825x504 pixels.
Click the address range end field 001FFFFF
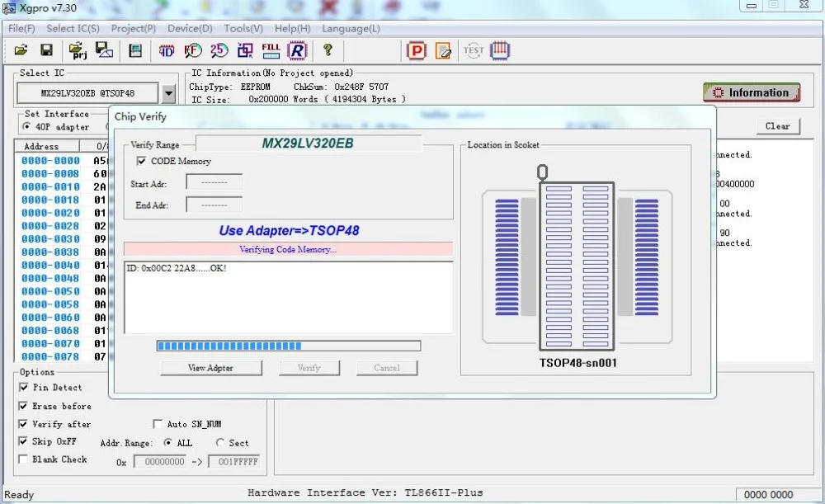pyautogui.click(x=233, y=462)
